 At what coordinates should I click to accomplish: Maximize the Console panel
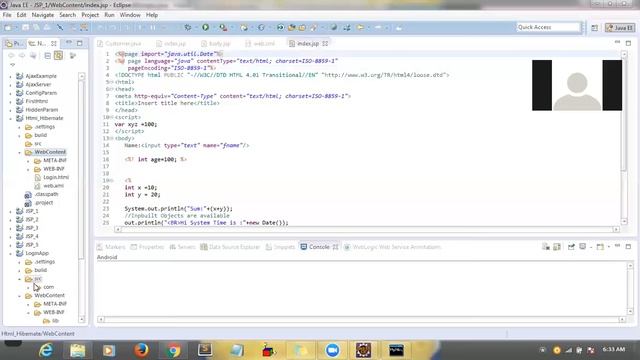[629, 247]
